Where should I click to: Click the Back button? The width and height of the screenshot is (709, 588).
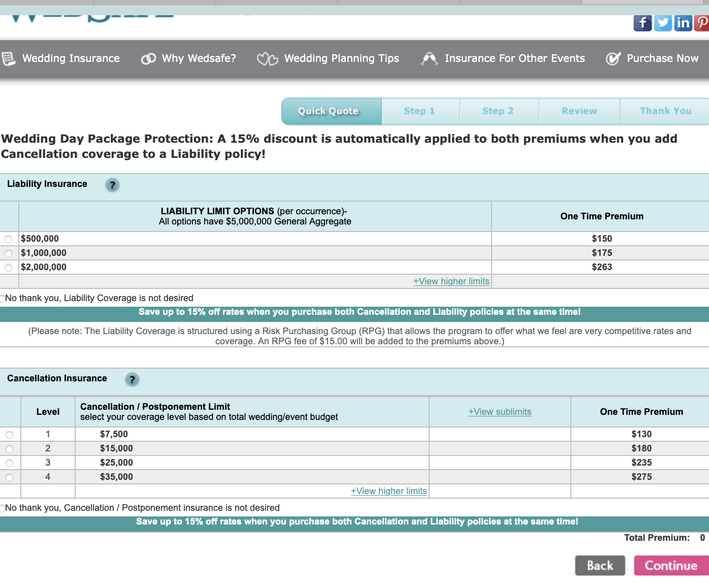tap(600, 566)
